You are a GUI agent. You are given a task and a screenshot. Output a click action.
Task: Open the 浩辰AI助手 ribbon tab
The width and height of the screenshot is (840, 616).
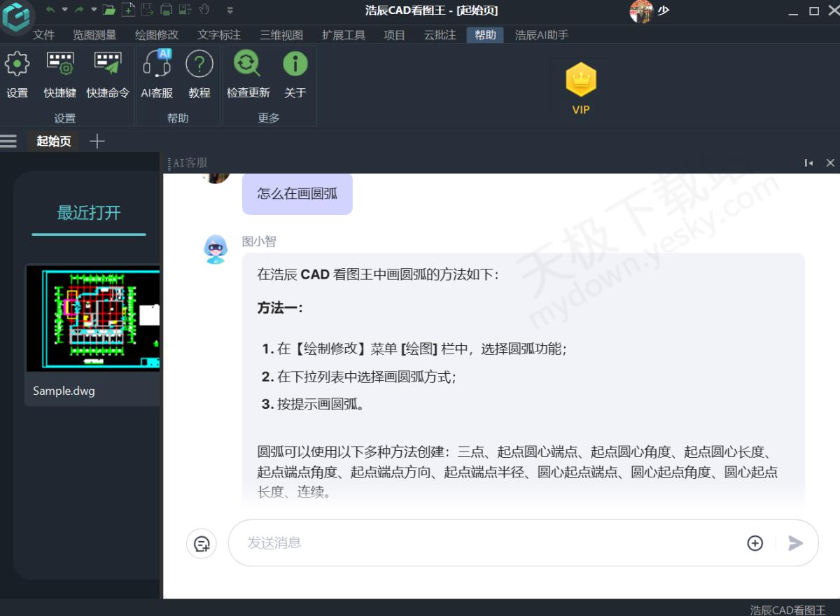pos(541,35)
